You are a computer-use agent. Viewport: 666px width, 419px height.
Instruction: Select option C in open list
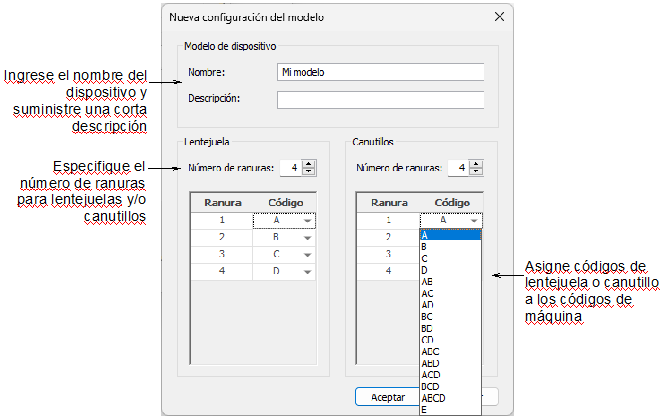pyautogui.click(x=450, y=258)
